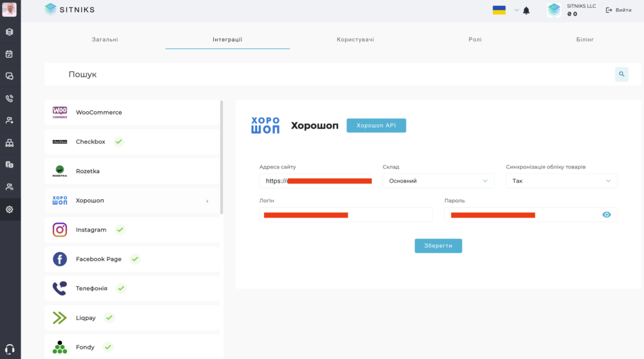Click the SITNIKS LLC company logo
The image size is (644, 359).
pos(554,10)
